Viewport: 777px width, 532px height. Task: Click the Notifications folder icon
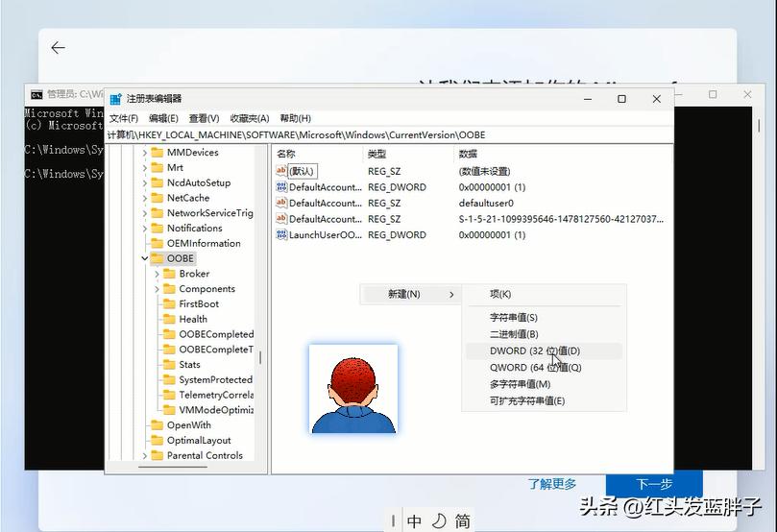click(158, 228)
